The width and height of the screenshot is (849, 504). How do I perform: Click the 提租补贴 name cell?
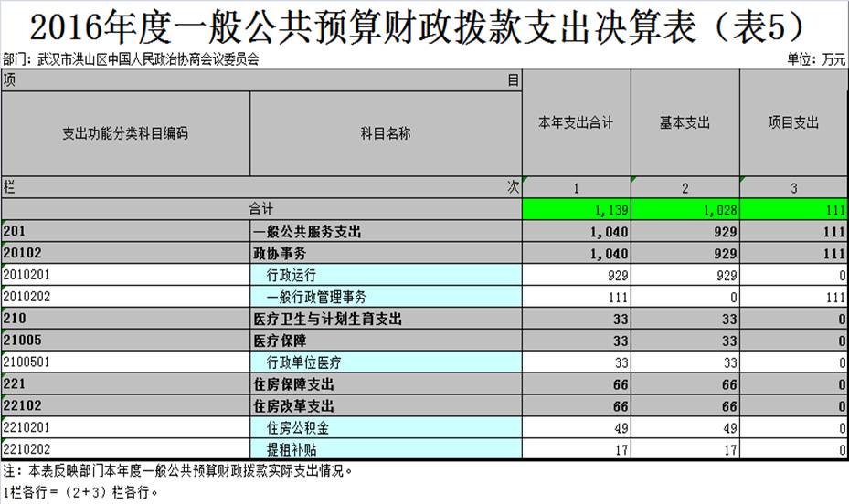385,449
